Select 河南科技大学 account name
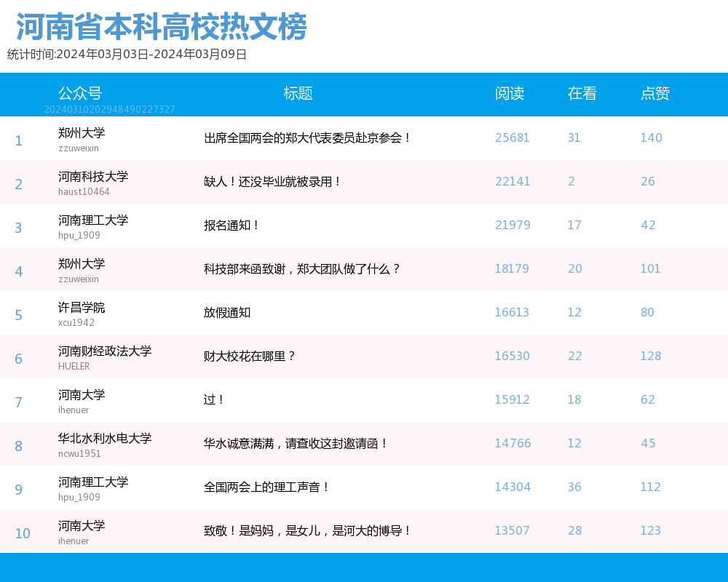 pyautogui.click(x=93, y=176)
